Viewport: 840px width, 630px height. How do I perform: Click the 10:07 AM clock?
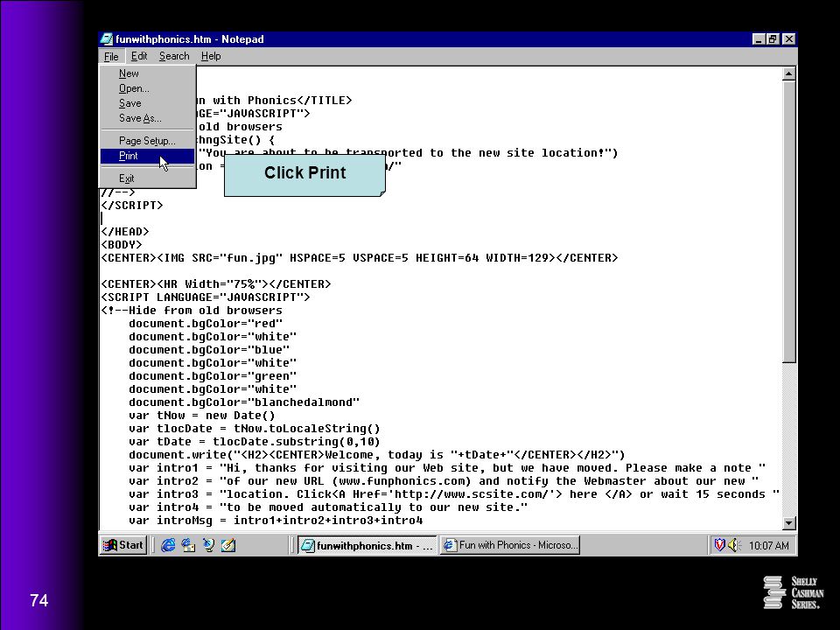(x=769, y=546)
